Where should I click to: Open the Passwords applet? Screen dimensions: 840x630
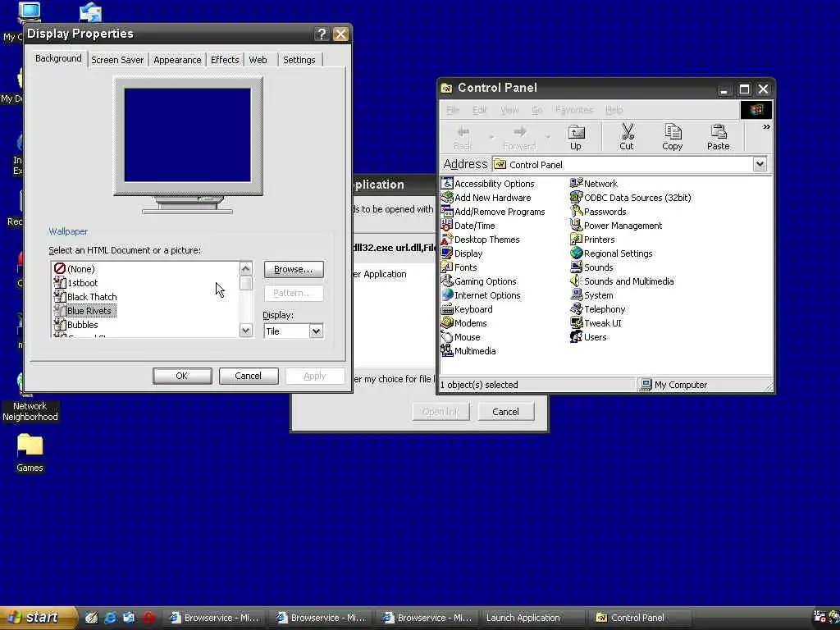[598, 212]
